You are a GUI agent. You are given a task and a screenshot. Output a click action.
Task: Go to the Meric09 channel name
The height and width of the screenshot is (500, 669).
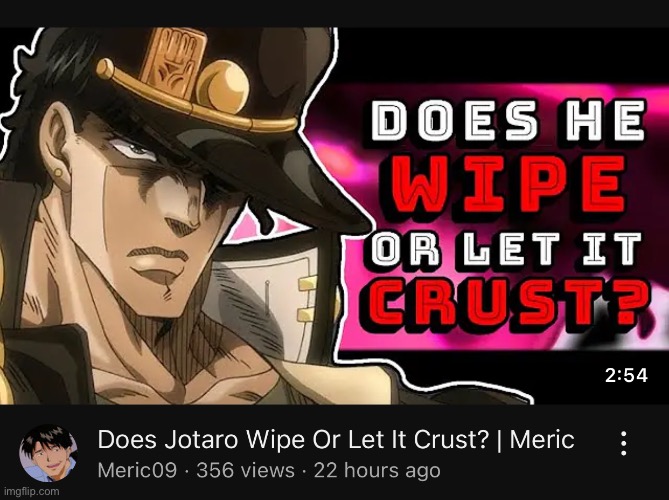[137, 471]
